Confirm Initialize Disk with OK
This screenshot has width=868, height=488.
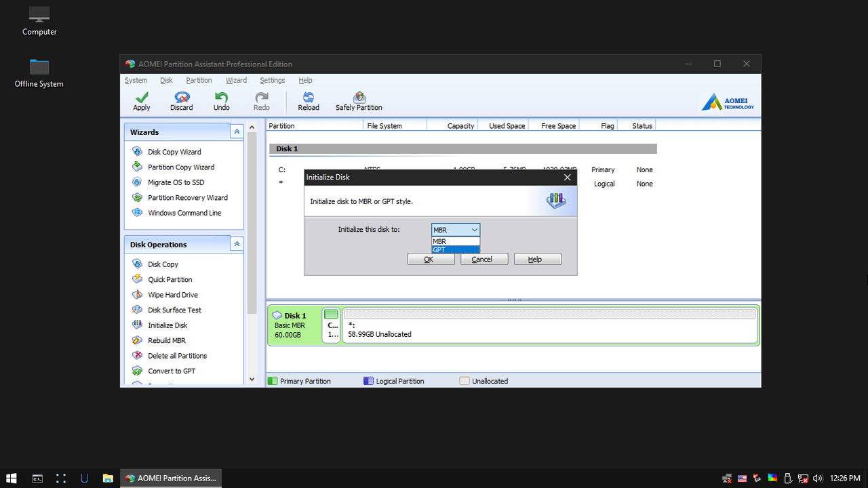[x=431, y=259]
